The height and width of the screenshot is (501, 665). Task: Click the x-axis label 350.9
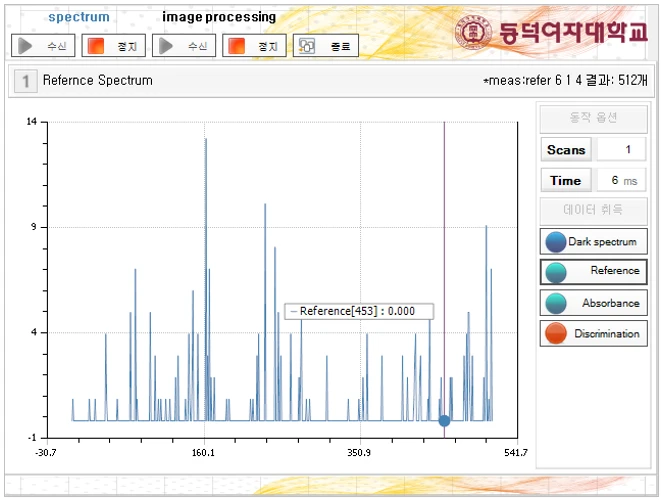point(359,453)
